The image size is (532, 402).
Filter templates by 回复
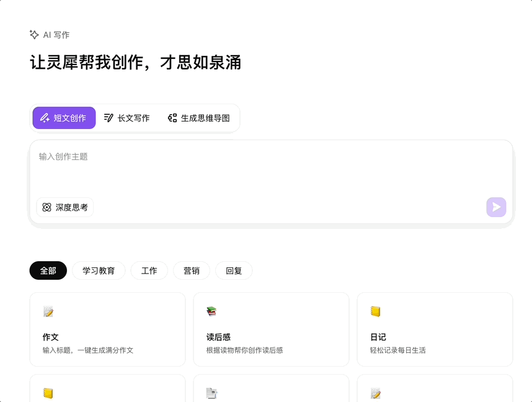pos(234,270)
